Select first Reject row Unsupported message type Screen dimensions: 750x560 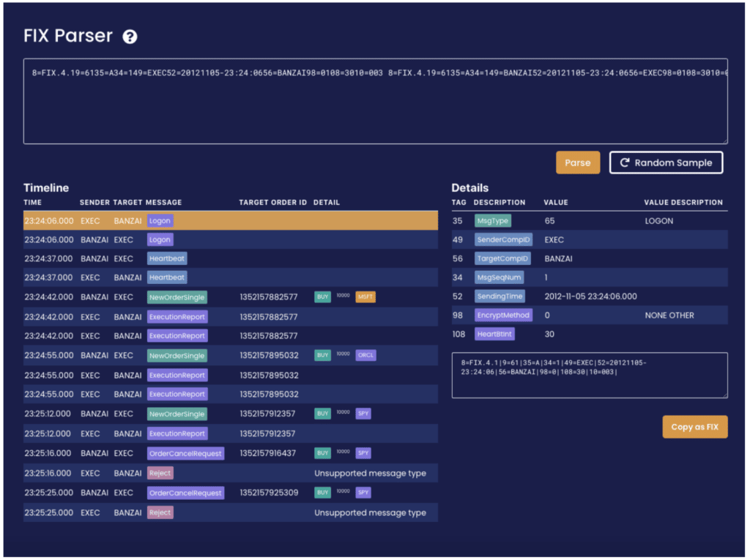[x=231, y=474]
